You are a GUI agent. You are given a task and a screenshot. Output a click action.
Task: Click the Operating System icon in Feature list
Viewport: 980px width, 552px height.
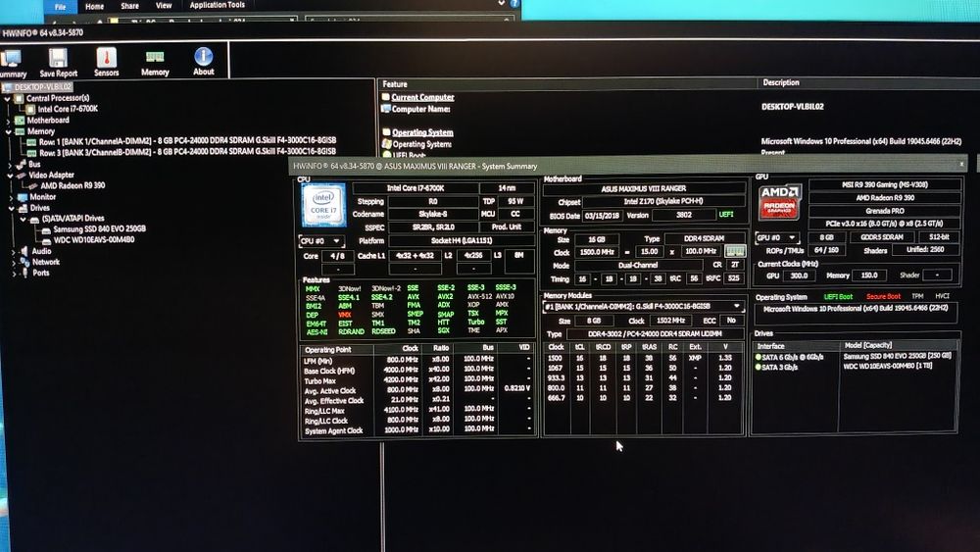387,144
